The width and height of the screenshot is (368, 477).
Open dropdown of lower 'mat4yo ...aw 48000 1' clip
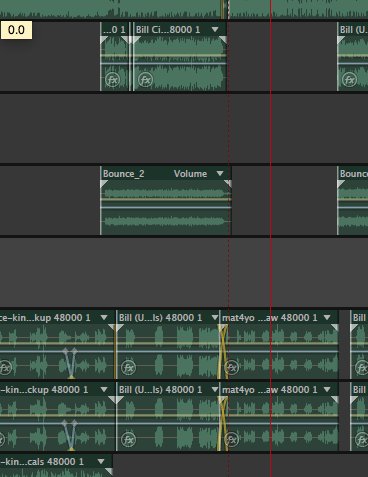tap(327, 389)
